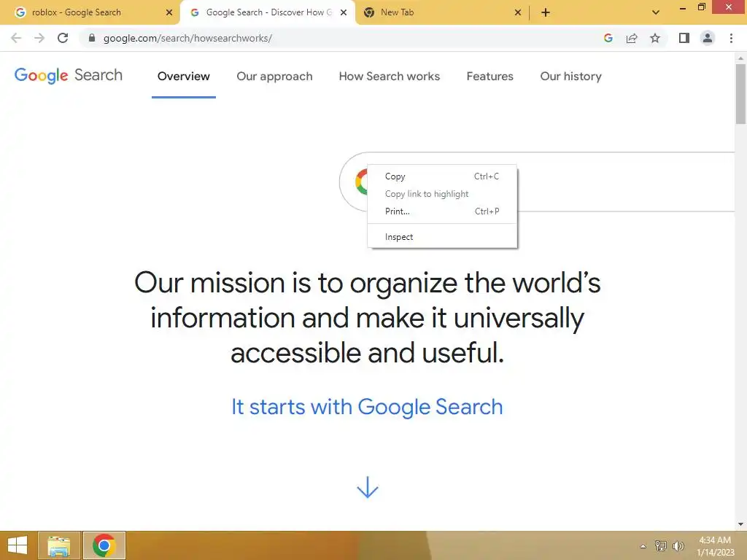Share this page using the share icon

pos(632,38)
